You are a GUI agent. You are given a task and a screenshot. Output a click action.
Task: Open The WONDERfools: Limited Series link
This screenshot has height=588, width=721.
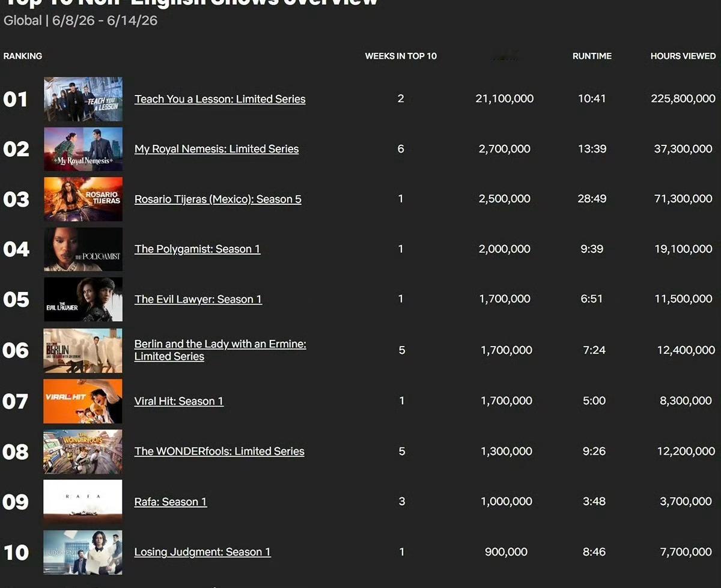tap(219, 451)
